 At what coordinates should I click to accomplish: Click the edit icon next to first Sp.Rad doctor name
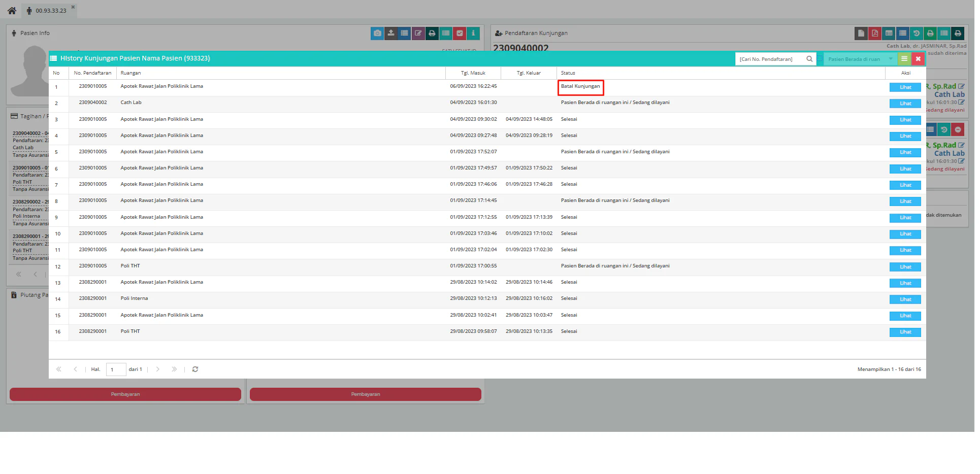961,87
